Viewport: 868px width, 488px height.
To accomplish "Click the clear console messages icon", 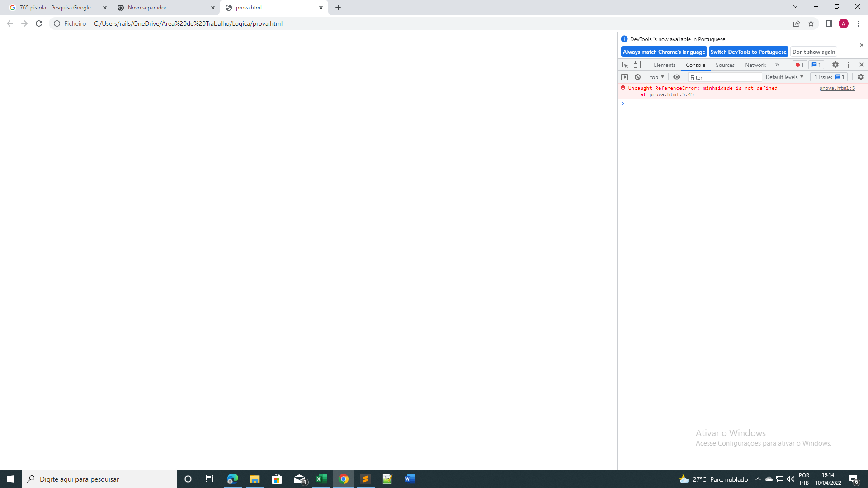I will pos(637,76).
